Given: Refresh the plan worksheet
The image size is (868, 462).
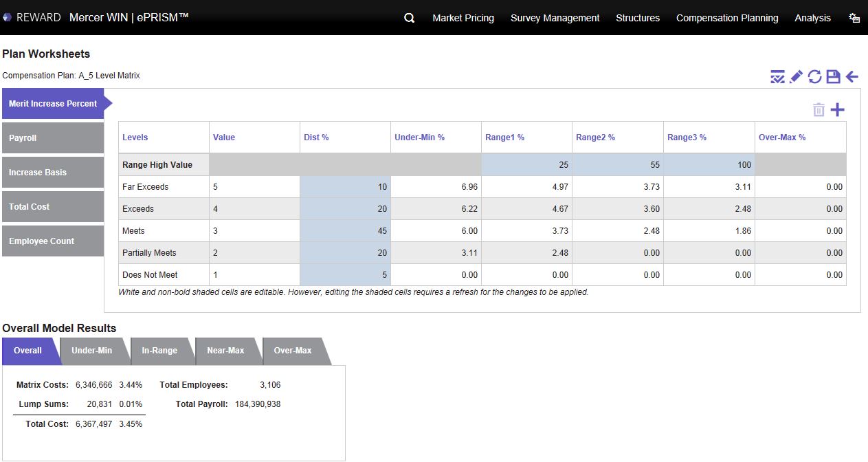Looking at the screenshot, I should [814, 76].
